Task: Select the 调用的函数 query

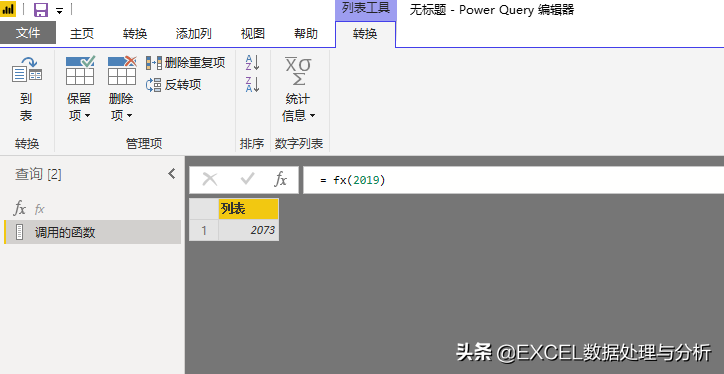Action: pyautogui.click(x=92, y=232)
